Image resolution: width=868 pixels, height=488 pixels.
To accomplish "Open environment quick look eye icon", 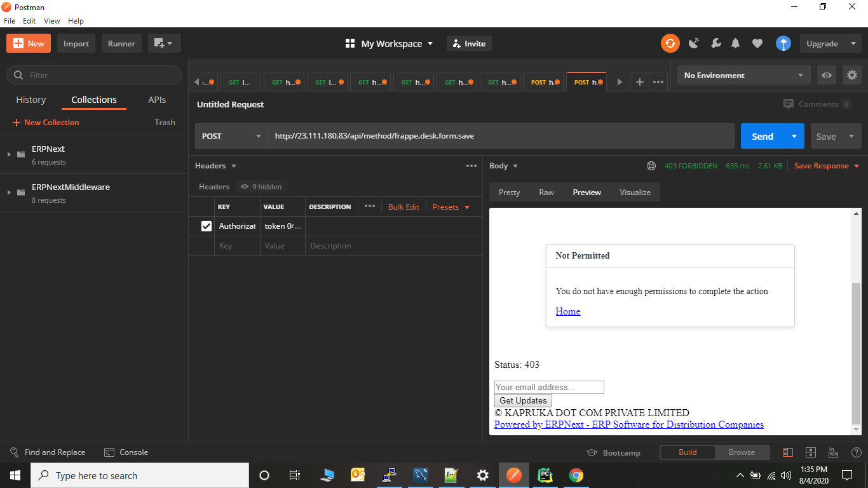I will pos(827,75).
